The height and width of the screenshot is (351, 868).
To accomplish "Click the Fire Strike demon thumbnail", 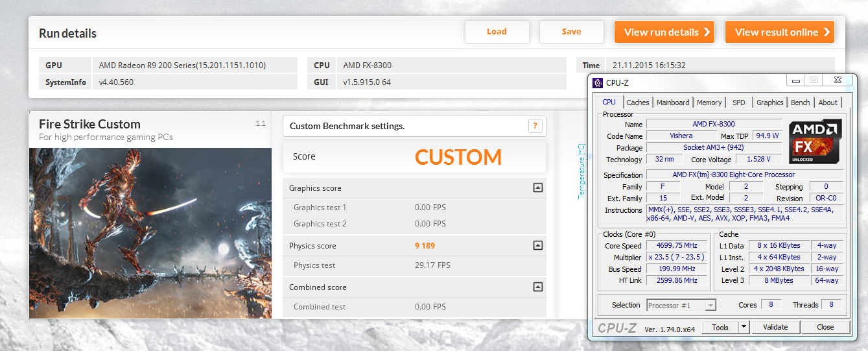I will point(150,233).
